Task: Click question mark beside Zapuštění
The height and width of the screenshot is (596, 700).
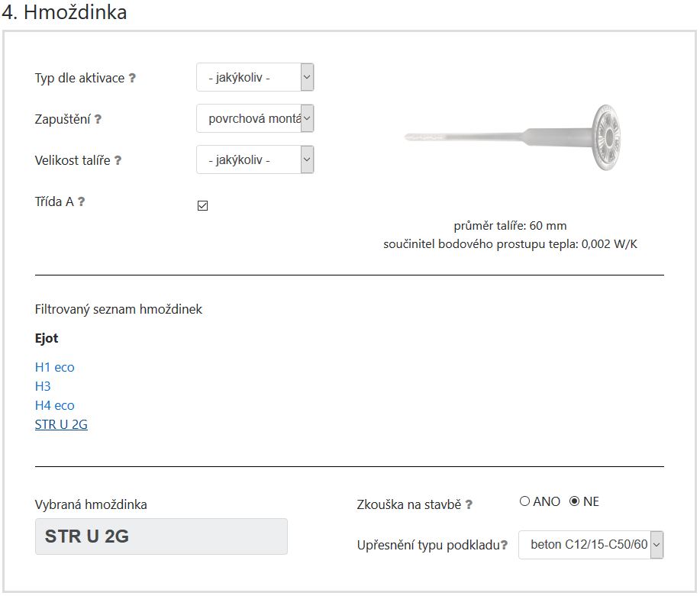Action: [98, 119]
